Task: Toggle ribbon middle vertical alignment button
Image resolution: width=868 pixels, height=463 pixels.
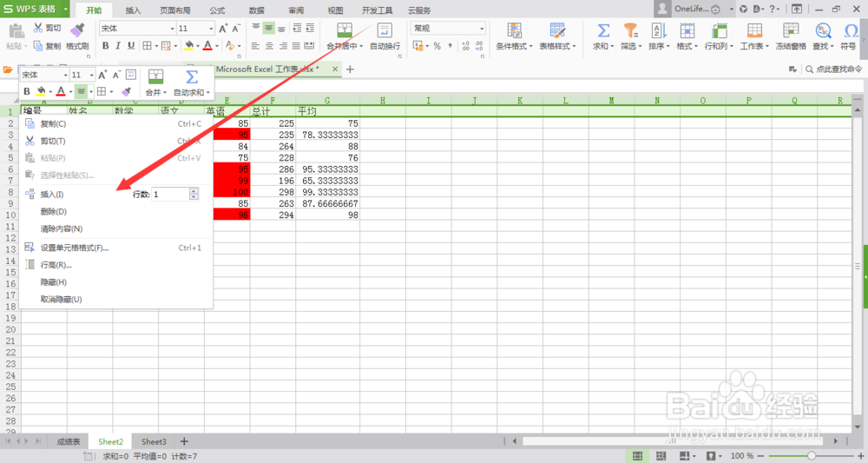Action: (268, 29)
